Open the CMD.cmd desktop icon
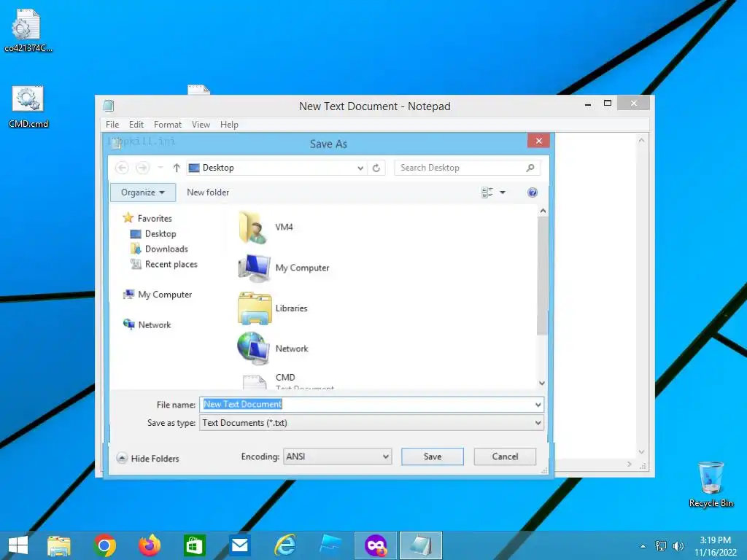The height and width of the screenshot is (560, 747). coord(28,108)
